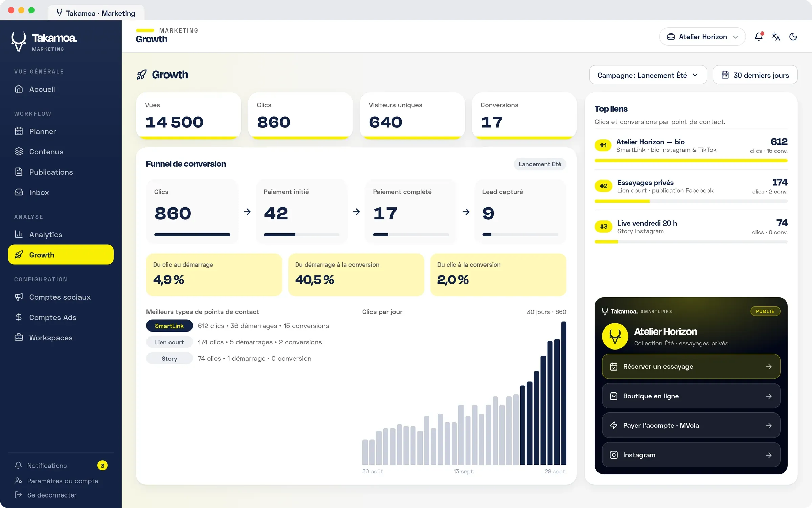Click the rocket icon beside the Growth heading
This screenshot has width=812, height=508.
142,75
